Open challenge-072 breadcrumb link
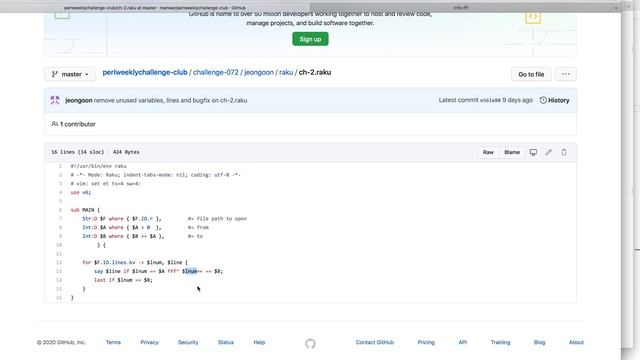The height and width of the screenshot is (360, 640). pos(216,72)
